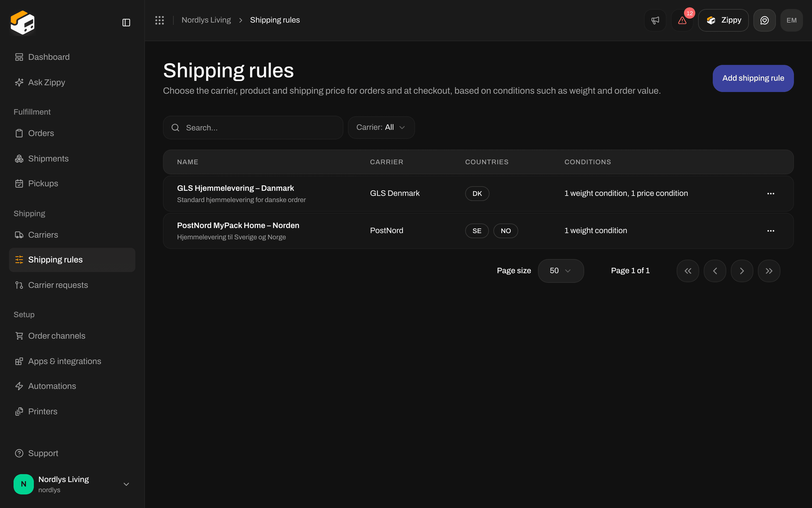
Task: Click COUNTRIES column header
Action: tap(487, 162)
